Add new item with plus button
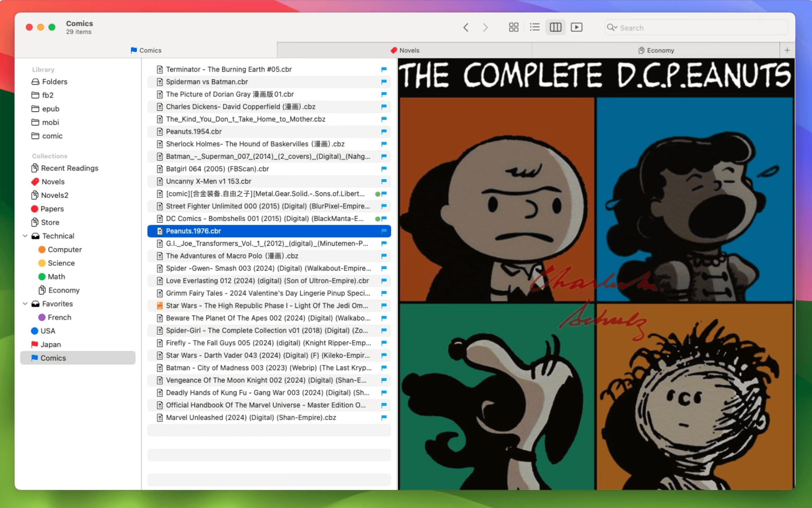 pos(787,50)
